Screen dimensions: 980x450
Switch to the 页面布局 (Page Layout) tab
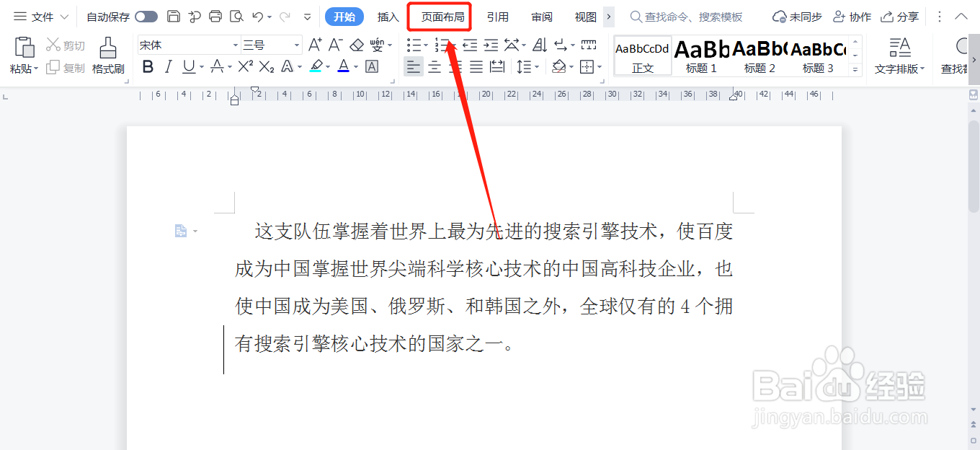[x=443, y=17]
